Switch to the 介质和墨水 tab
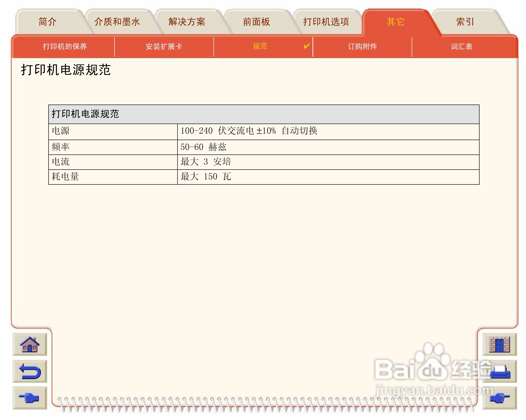The height and width of the screenshot is (420, 526). (x=117, y=22)
